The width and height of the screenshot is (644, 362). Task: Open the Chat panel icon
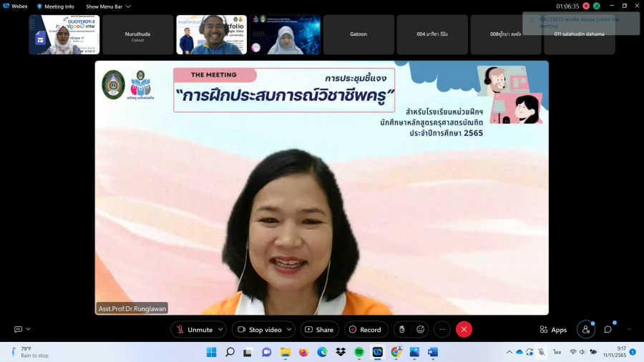point(608,330)
